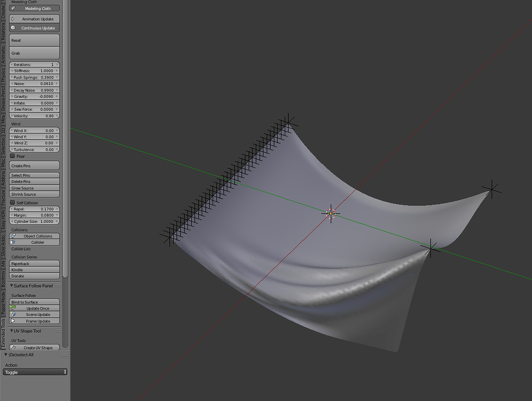Decrease Gravity with left arrow
Screen dimensions: 532x401
tap(12, 96)
